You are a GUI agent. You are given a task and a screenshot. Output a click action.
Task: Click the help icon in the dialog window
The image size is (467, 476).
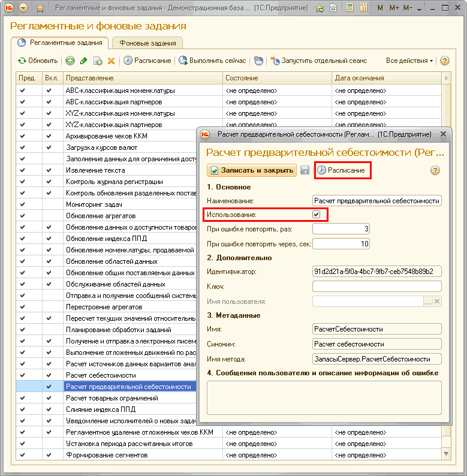(435, 170)
